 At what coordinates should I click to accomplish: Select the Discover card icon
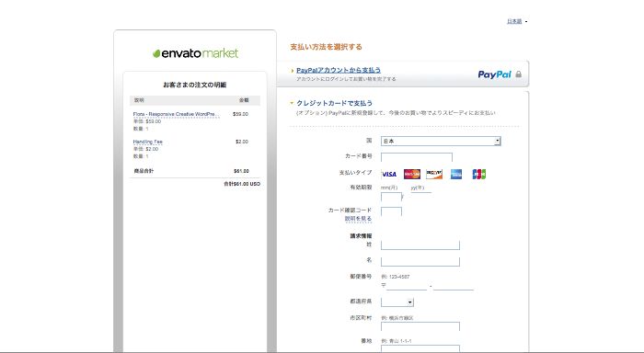point(434,174)
